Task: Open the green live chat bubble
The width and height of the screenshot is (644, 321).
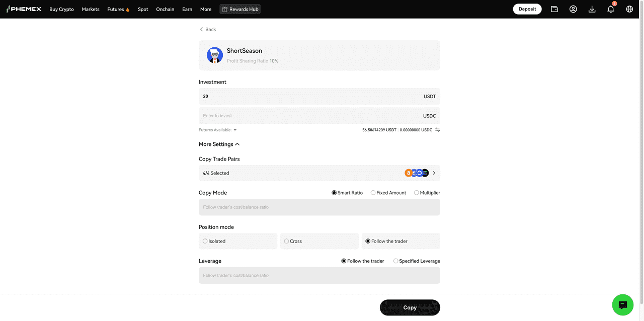Action: click(622, 304)
